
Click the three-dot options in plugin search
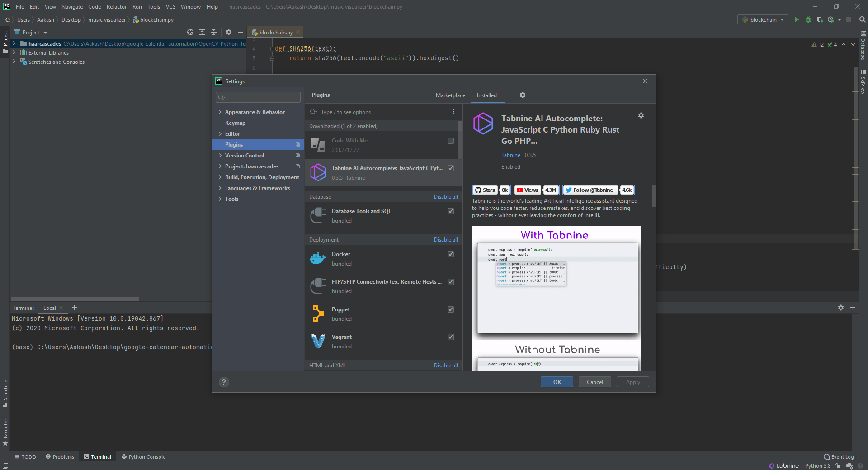453,112
